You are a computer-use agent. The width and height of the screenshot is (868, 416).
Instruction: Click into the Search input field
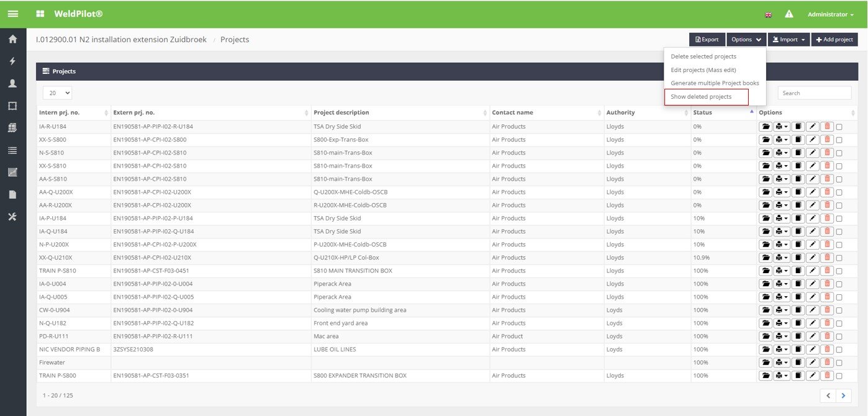coord(814,93)
